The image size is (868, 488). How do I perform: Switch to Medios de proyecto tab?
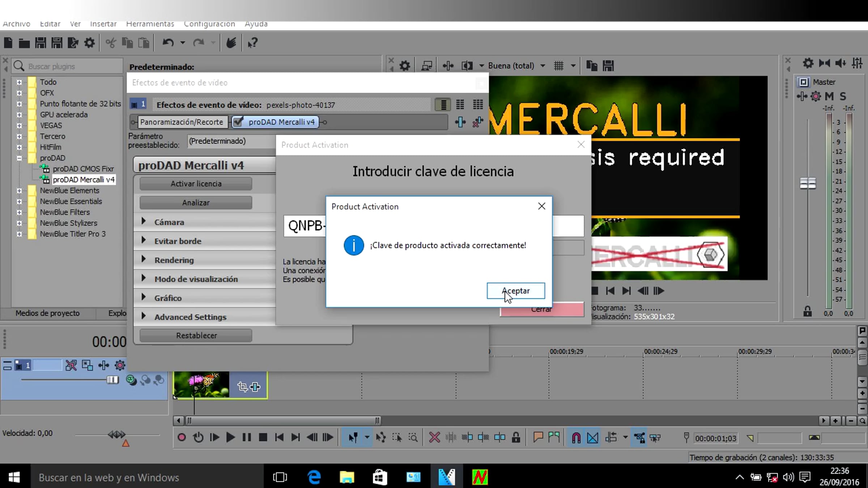click(x=47, y=313)
